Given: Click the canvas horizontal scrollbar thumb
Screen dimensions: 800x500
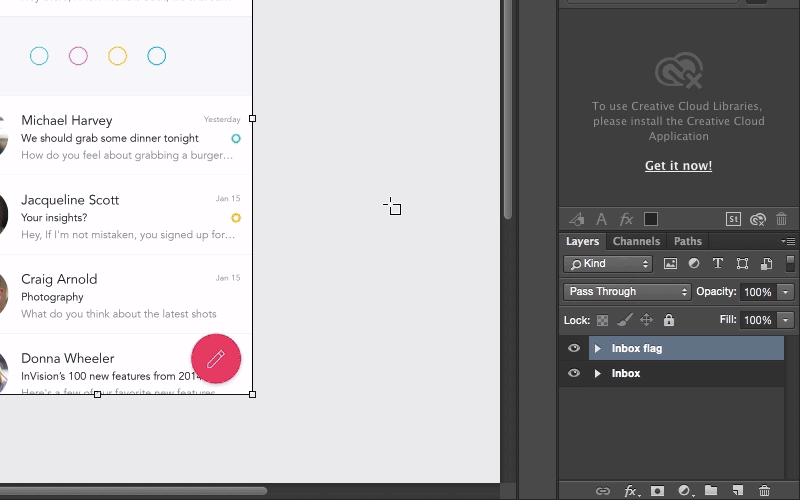Looking at the screenshot, I should click(134, 491).
